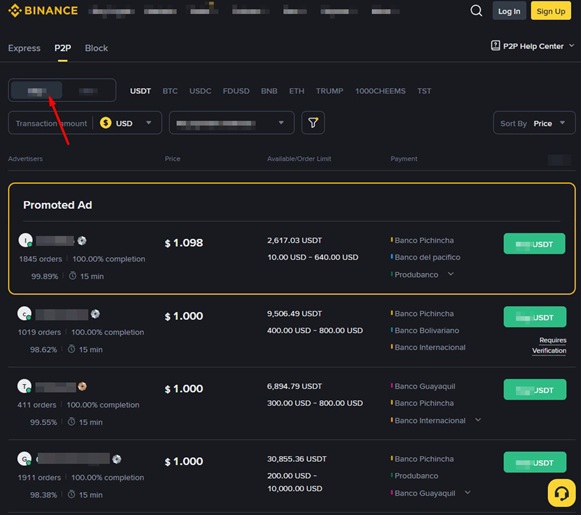The image size is (581, 515).
Task: Open the USD currency dropdown
Action: pyautogui.click(x=126, y=123)
